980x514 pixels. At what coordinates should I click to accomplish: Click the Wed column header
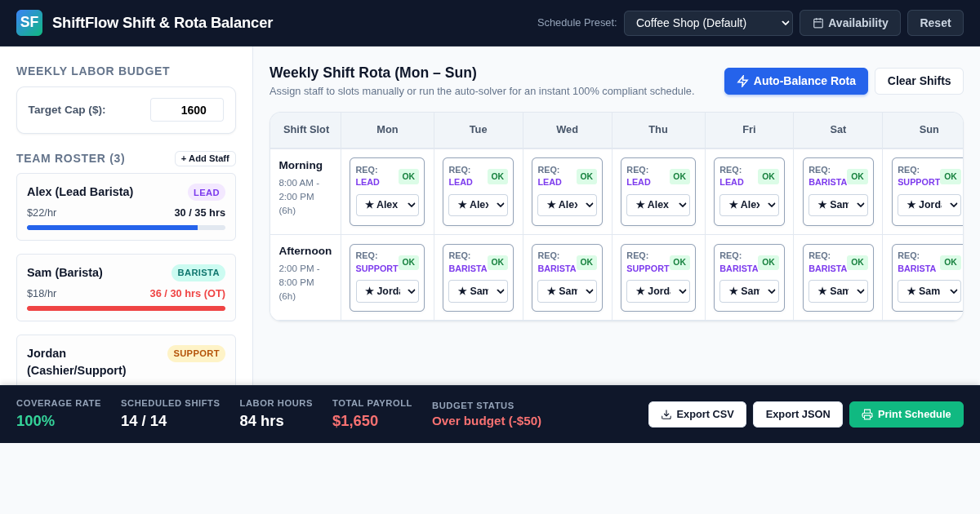coord(568,130)
